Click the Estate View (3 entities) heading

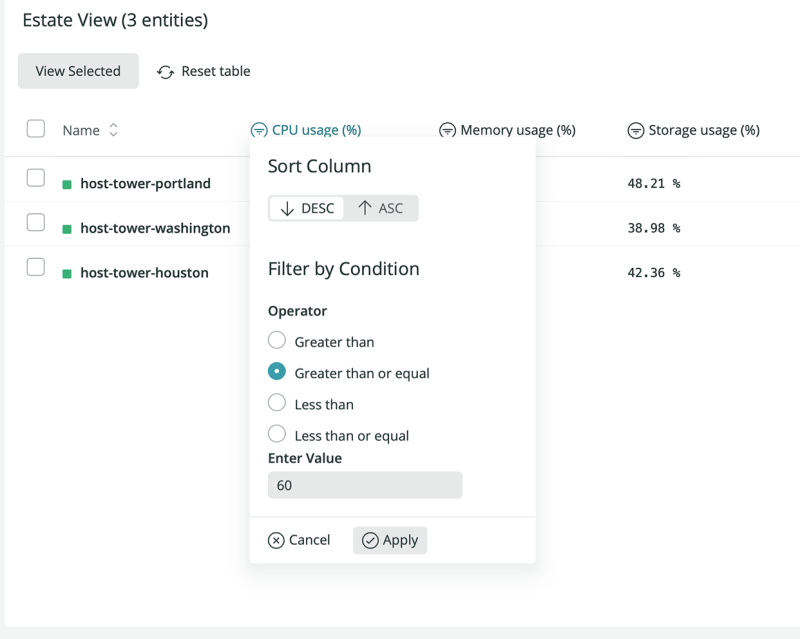coord(115,20)
